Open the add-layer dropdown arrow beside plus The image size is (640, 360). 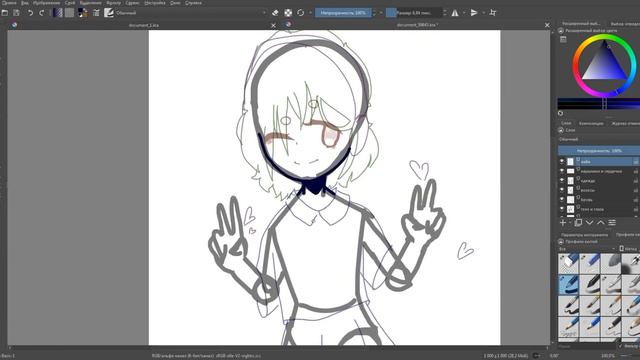coord(570,223)
